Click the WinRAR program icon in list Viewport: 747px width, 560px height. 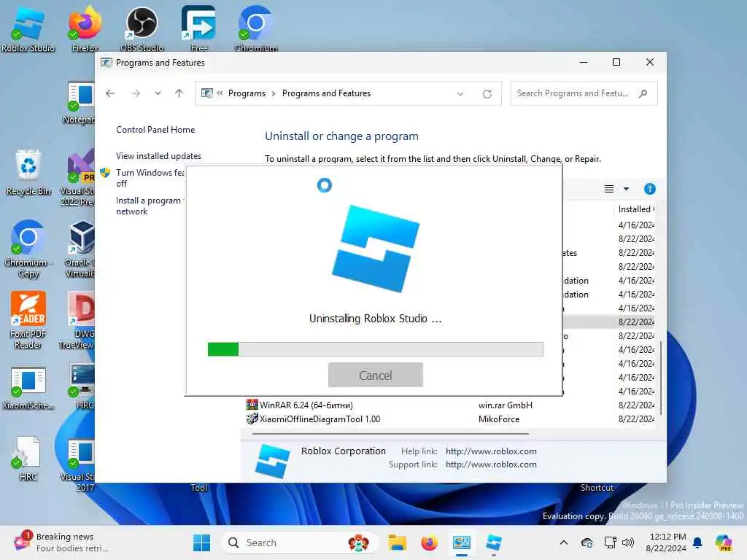tap(252, 405)
